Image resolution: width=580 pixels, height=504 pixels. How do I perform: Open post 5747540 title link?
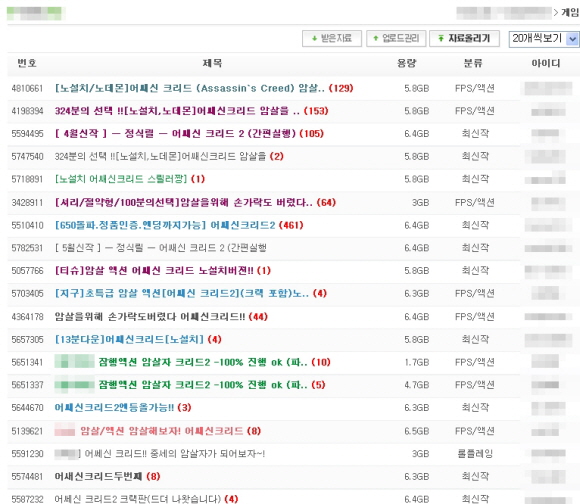(160, 156)
